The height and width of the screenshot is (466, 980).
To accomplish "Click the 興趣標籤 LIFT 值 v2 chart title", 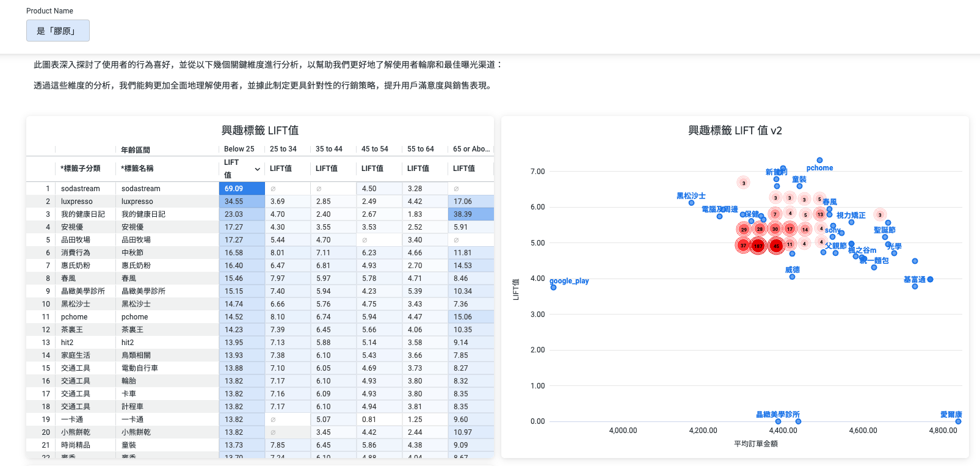I will [x=735, y=130].
